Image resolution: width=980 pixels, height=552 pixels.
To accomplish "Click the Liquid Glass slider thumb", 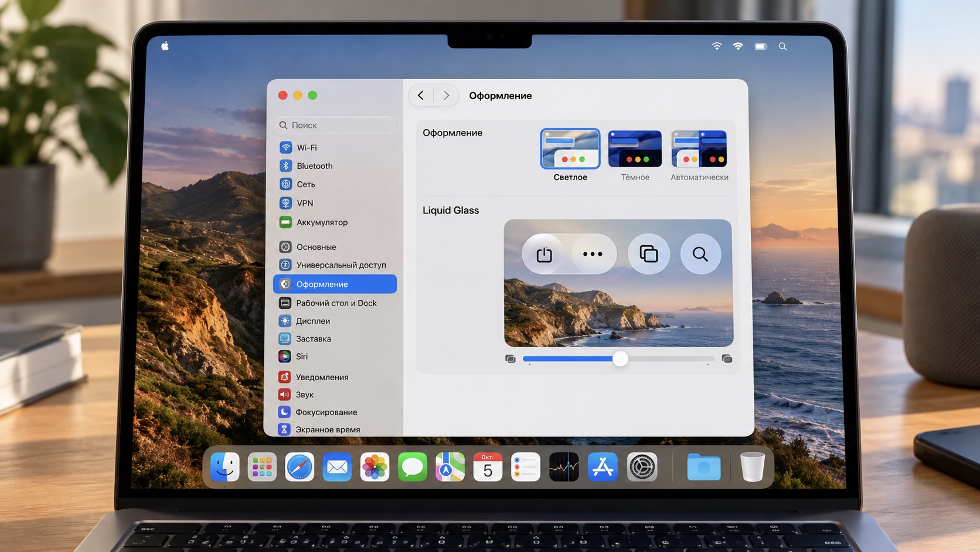I will pos(620,359).
